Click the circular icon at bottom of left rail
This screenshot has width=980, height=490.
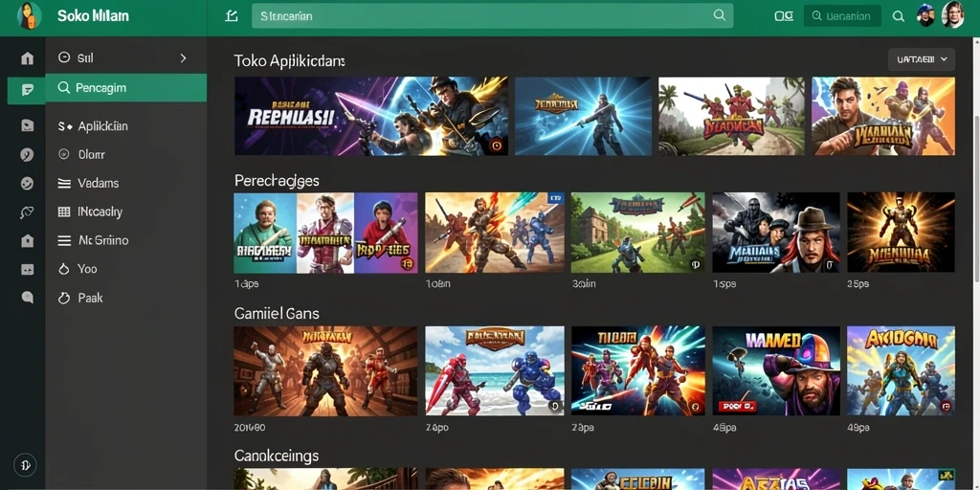25,465
